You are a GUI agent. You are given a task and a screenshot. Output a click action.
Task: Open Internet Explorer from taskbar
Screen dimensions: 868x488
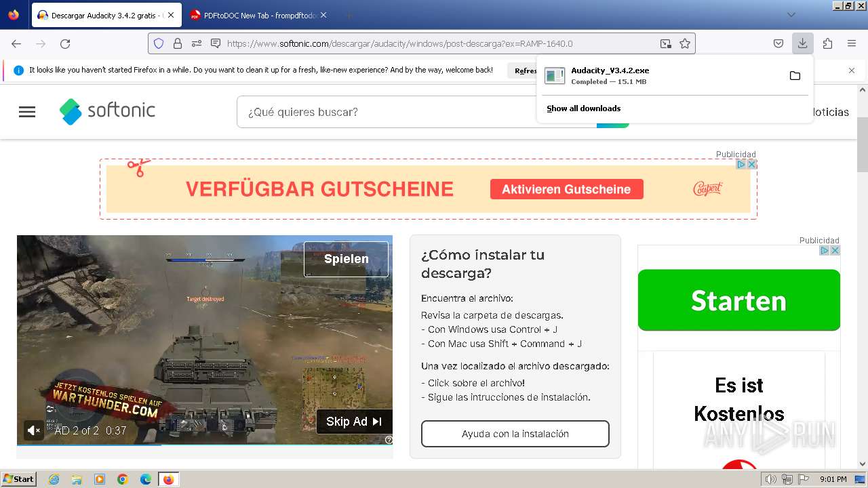(54, 479)
